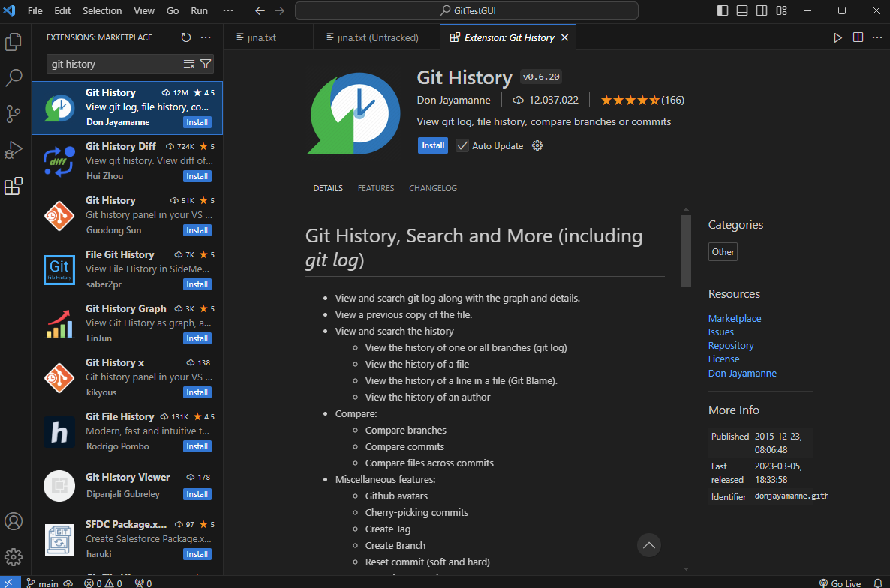The image size is (890, 588).
Task: Select the DETAILS tab
Action: point(327,188)
